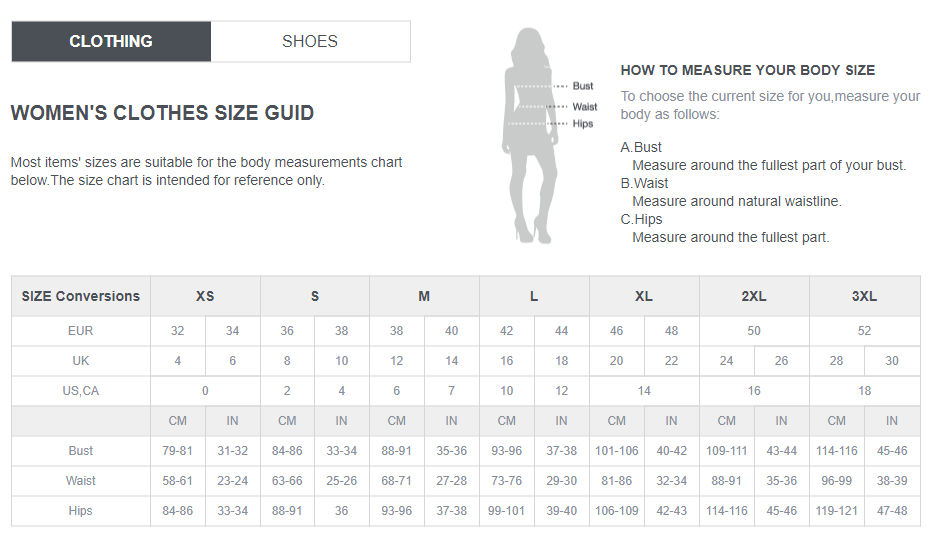Click the Waist label on figure

tap(584, 106)
